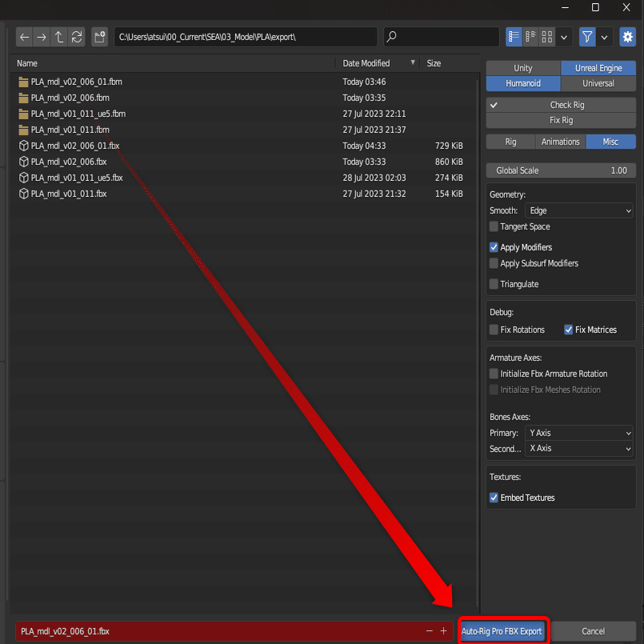
Task: Enable Tangent Space checkbox
Action: [x=494, y=226]
